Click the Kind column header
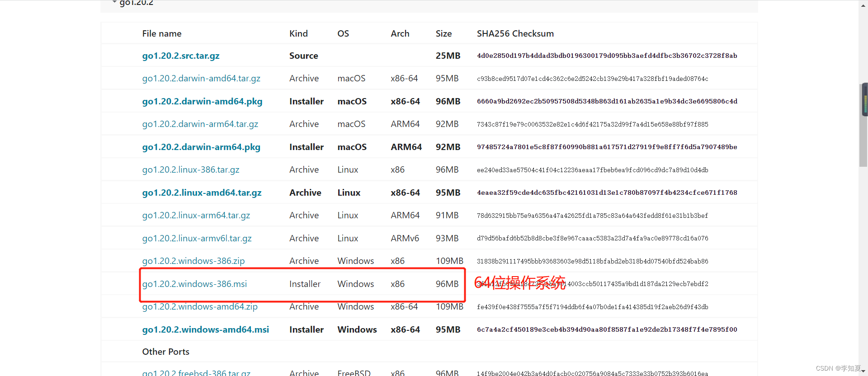 (298, 33)
